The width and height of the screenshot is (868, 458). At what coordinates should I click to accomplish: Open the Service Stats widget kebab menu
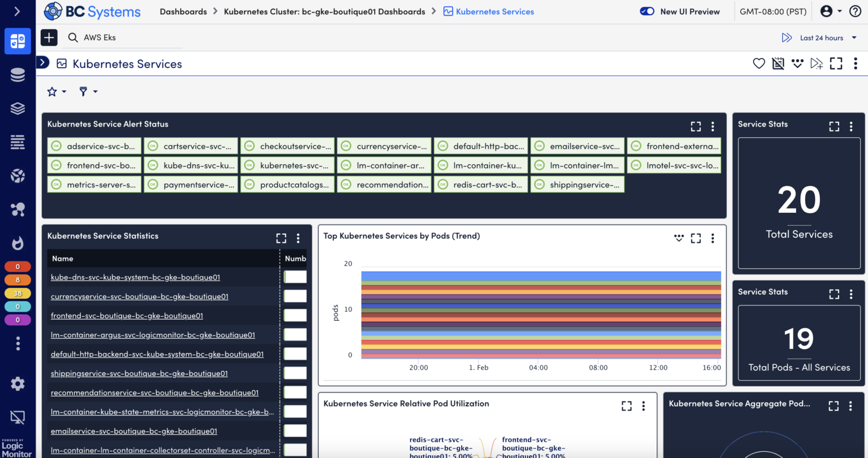point(852,126)
